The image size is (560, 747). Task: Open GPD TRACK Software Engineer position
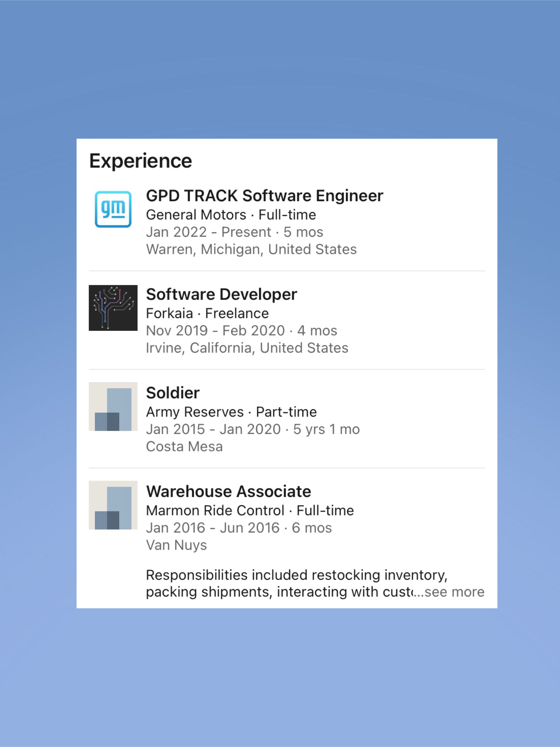click(x=264, y=195)
